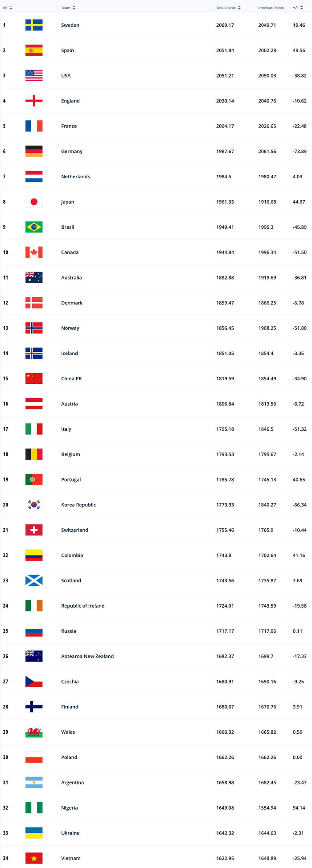Open the Republic of Ireland team link
The width and height of the screenshot is (312, 868).
coord(83,606)
